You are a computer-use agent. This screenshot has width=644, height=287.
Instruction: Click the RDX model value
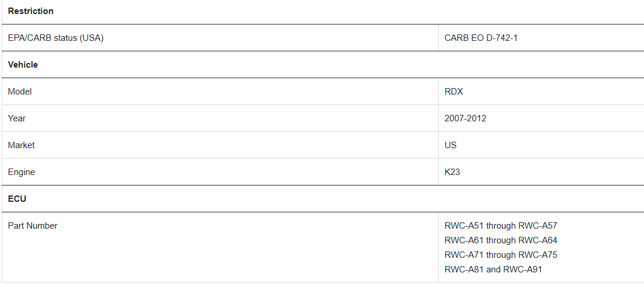pyautogui.click(x=454, y=91)
